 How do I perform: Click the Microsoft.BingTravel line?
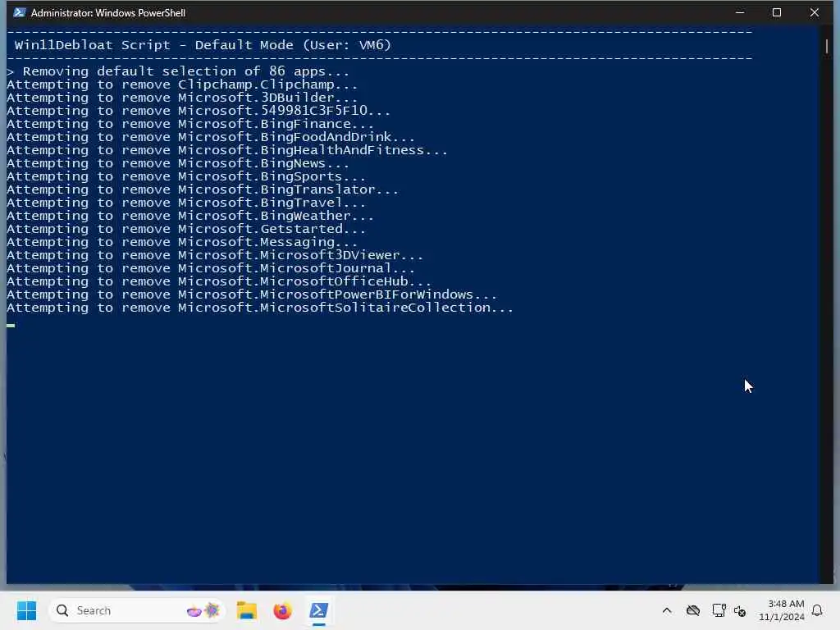[186, 203]
